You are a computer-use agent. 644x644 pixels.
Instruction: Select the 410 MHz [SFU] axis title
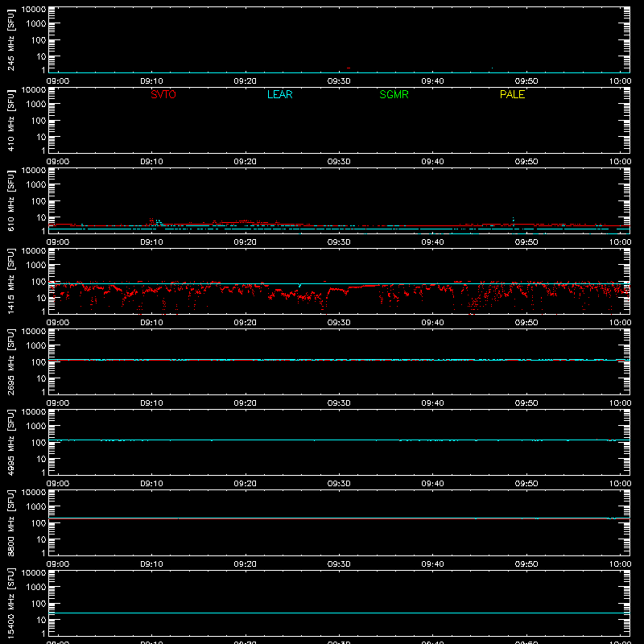(10, 120)
